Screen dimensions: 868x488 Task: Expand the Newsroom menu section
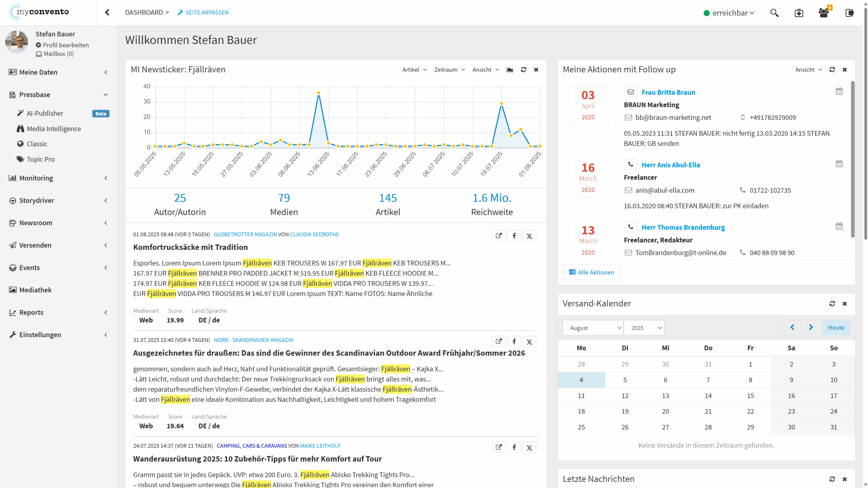click(58, 223)
